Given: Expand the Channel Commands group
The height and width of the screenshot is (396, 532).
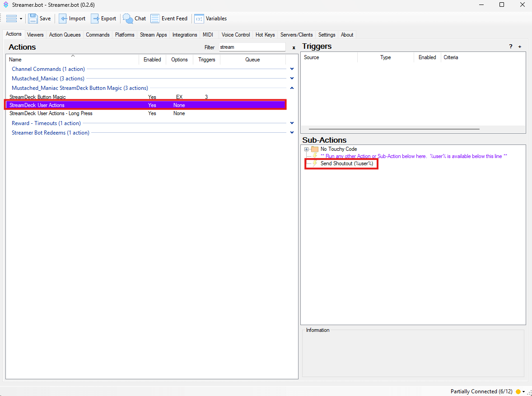Looking at the screenshot, I should (292, 69).
